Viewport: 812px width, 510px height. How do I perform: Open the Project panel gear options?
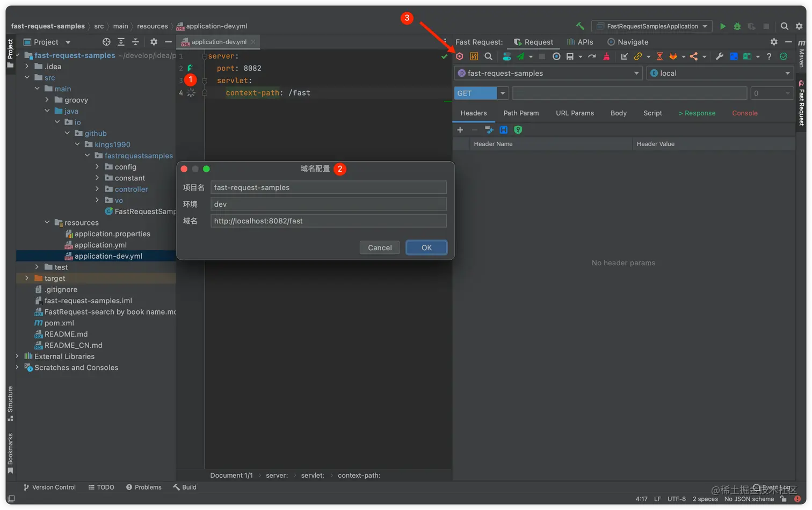point(154,42)
